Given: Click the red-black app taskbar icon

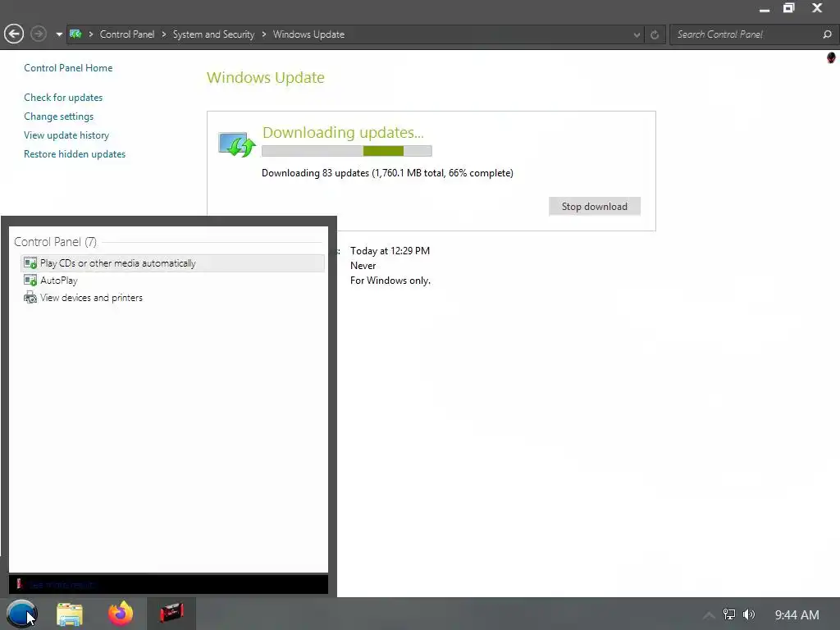Looking at the screenshot, I should tap(171, 614).
